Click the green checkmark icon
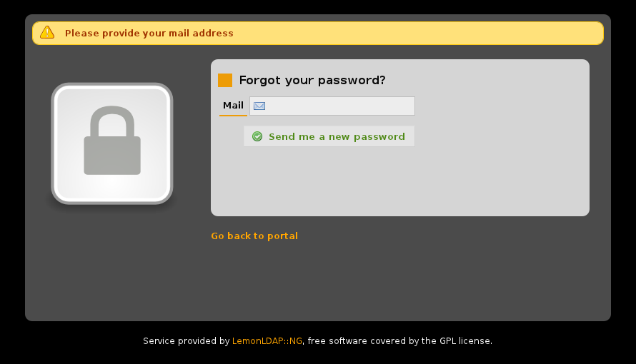This screenshot has width=636, height=364. (x=257, y=136)
